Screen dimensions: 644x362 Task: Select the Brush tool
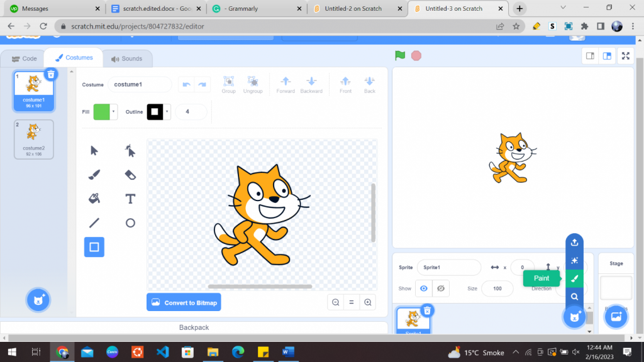(x=95, y=174)
